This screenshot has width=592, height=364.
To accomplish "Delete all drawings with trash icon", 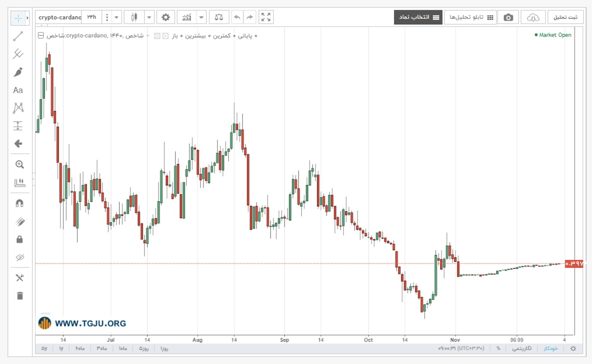I will tap(20, 296).
